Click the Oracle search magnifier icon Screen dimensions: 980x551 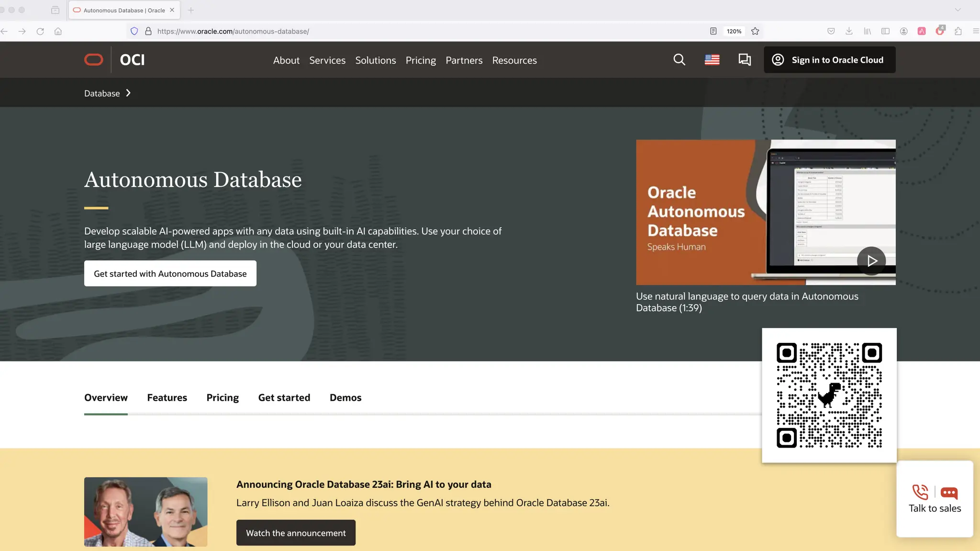tap(679, 60)
